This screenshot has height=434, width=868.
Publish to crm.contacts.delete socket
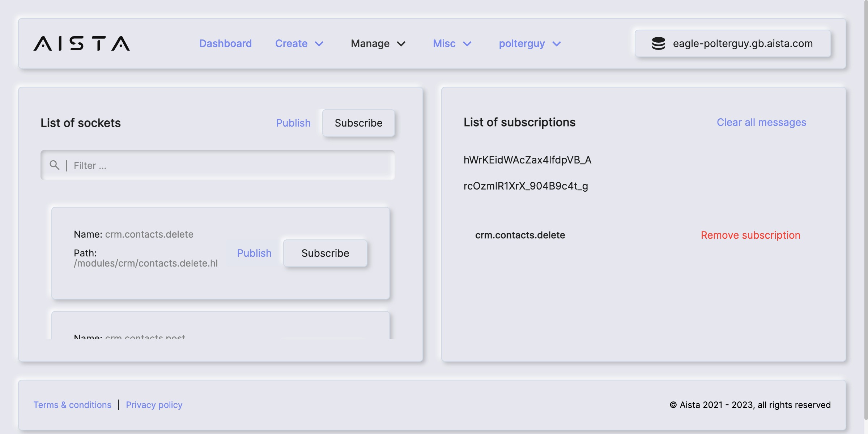254,253
